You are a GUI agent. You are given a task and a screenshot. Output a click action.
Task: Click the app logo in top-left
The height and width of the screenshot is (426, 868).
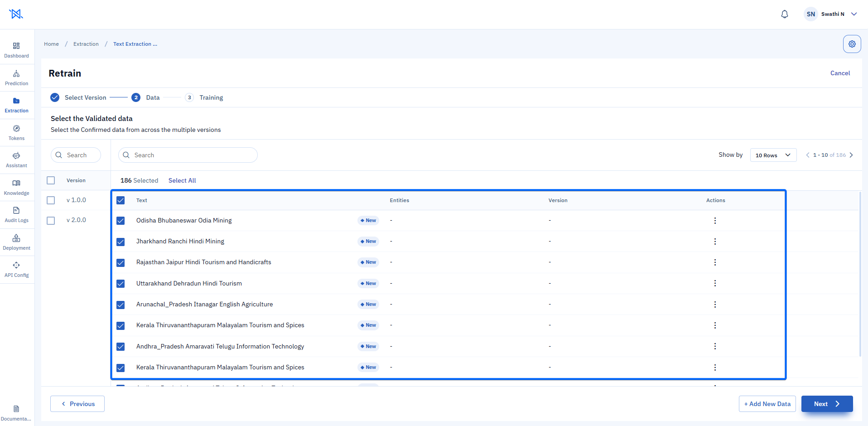pyautogui.click(x=16, y=14)
